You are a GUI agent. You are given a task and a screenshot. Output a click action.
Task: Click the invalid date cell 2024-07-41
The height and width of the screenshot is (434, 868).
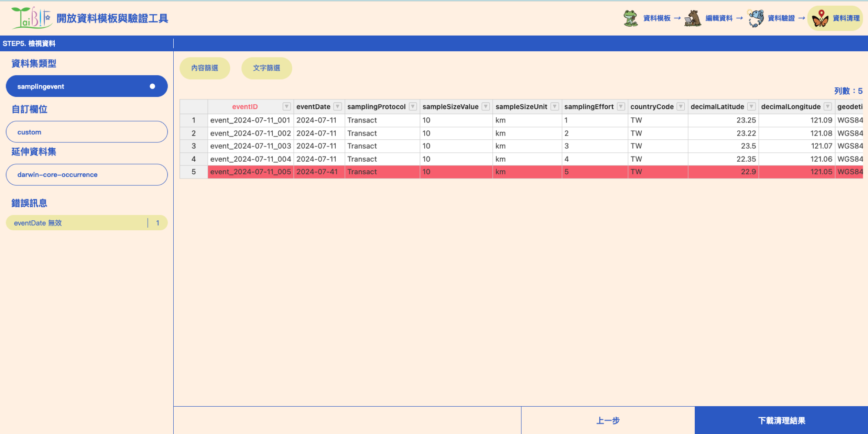319,172
